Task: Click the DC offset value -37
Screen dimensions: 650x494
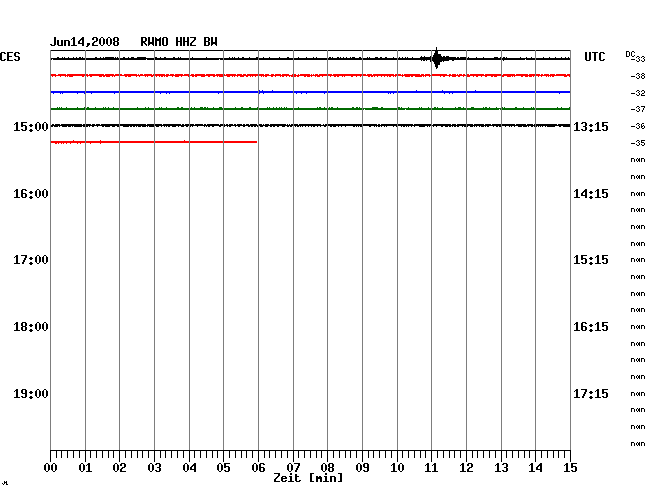Action: (638, 109)
